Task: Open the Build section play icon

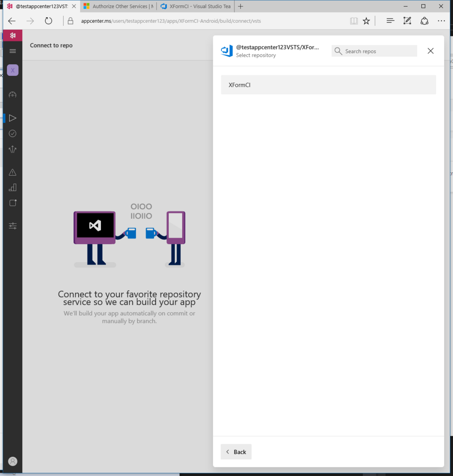Action: tap(13, 118)
